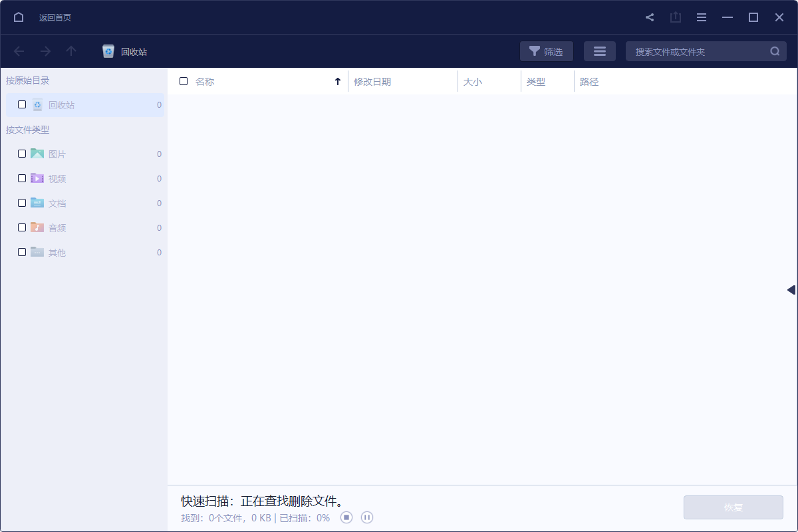The height and width of the screenshot is (532, 798).
Task: Click the export arrow icon near the menu
Action: (676, 17)
